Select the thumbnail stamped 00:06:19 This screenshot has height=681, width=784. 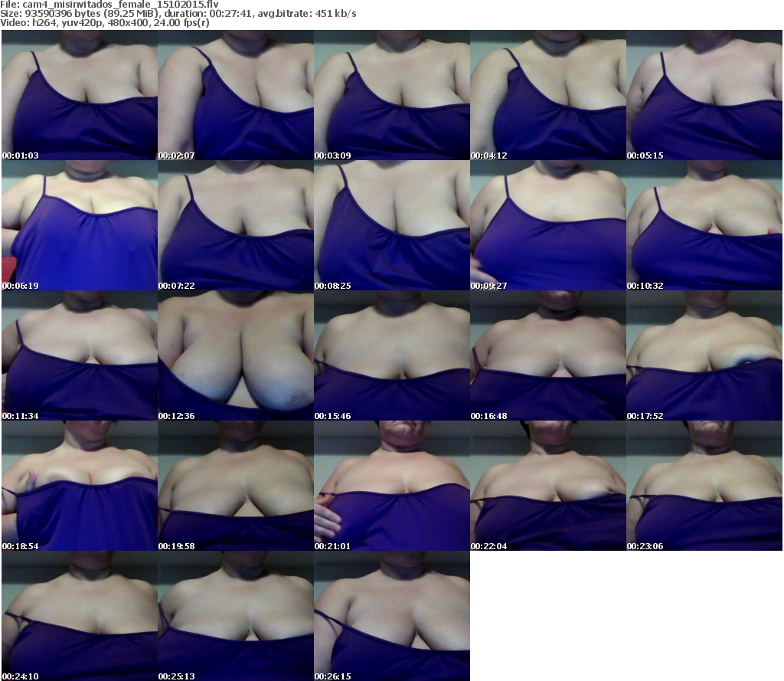click(x=80, y=225)
